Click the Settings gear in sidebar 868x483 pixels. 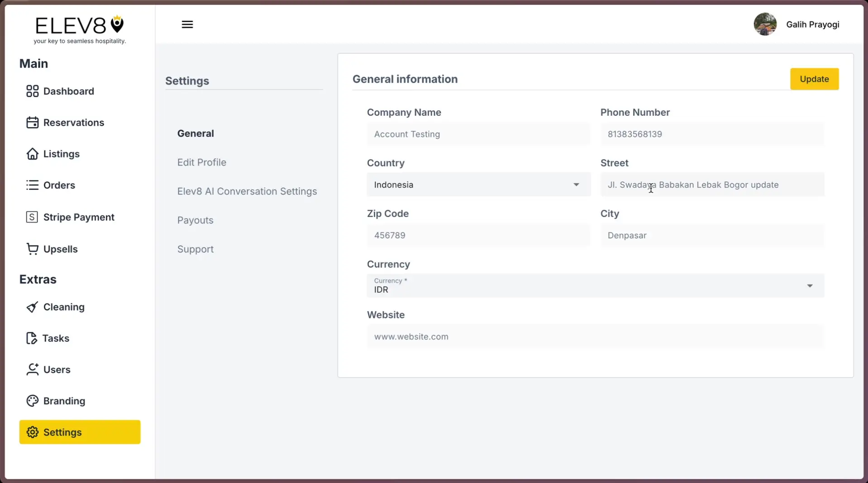(32, 432)
